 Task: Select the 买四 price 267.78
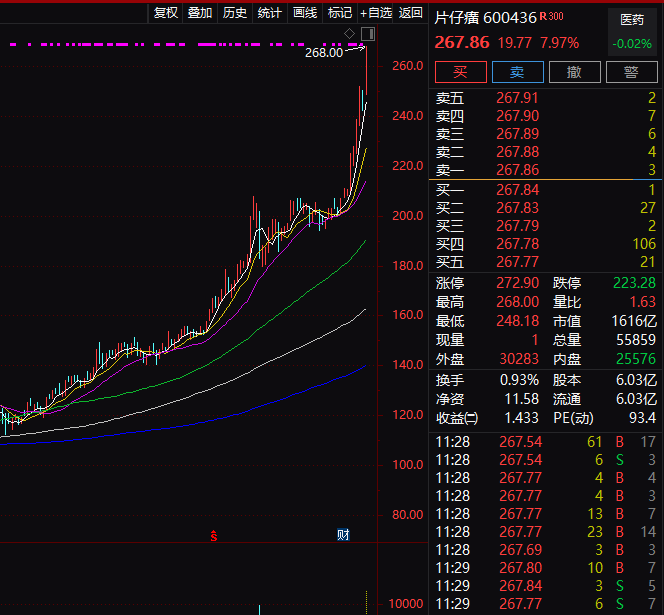pyautogui.click(x=517, y=244)
